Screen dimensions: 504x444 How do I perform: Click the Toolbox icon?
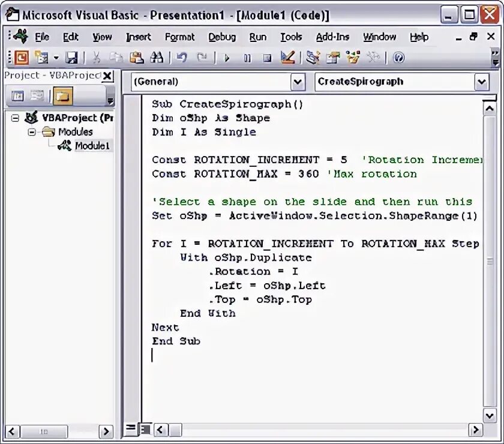[x=373, y=58]
